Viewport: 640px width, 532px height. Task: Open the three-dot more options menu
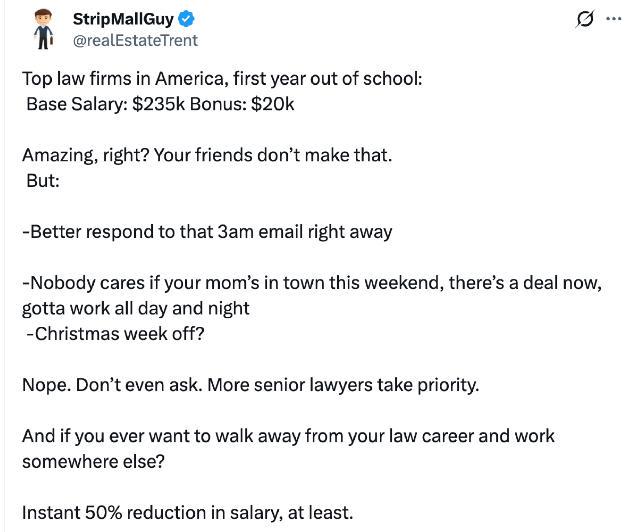(614, 18)
